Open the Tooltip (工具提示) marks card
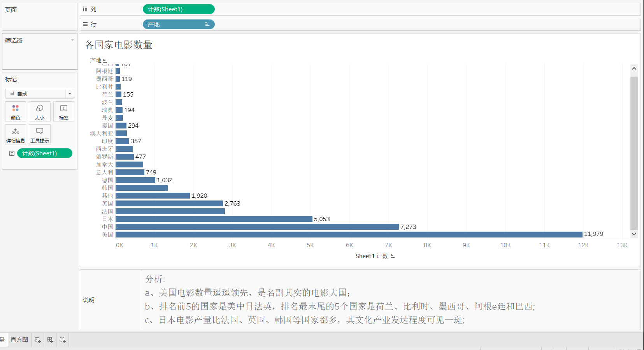 [40, 134]
